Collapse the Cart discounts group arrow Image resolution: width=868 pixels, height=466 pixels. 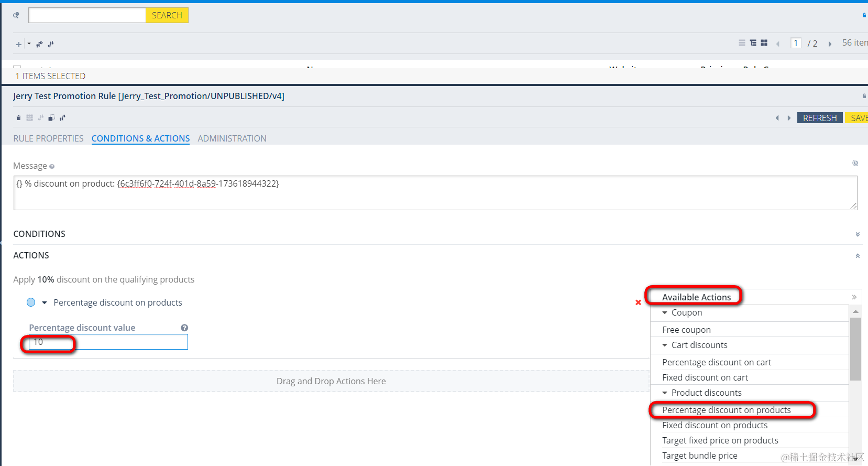pos(665,345)
